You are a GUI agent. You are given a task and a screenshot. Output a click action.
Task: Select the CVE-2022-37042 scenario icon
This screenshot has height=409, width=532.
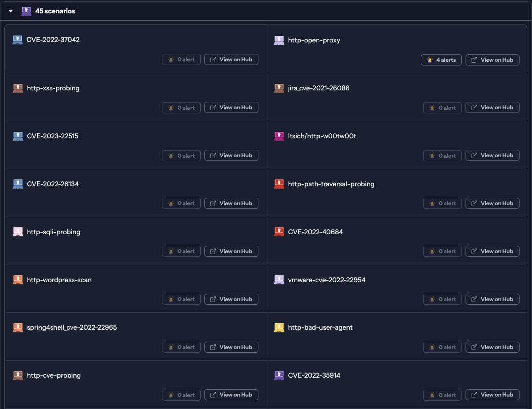click(18, 40)
